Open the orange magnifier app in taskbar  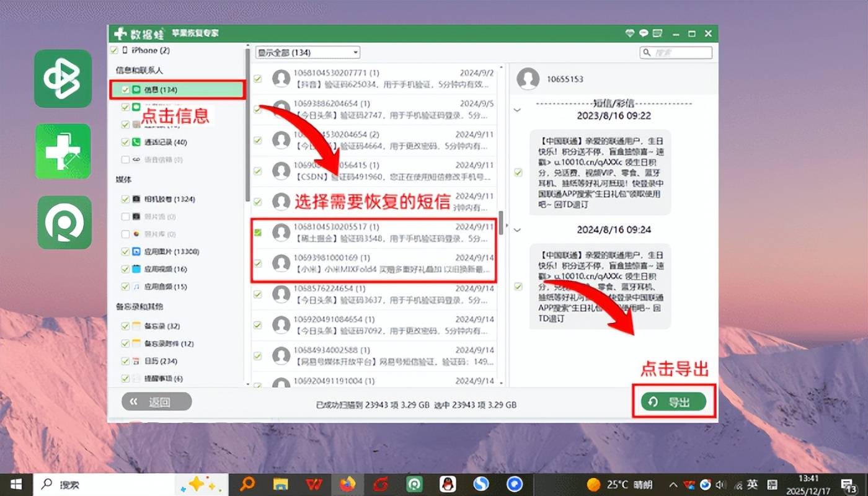(x=247, y=484)
